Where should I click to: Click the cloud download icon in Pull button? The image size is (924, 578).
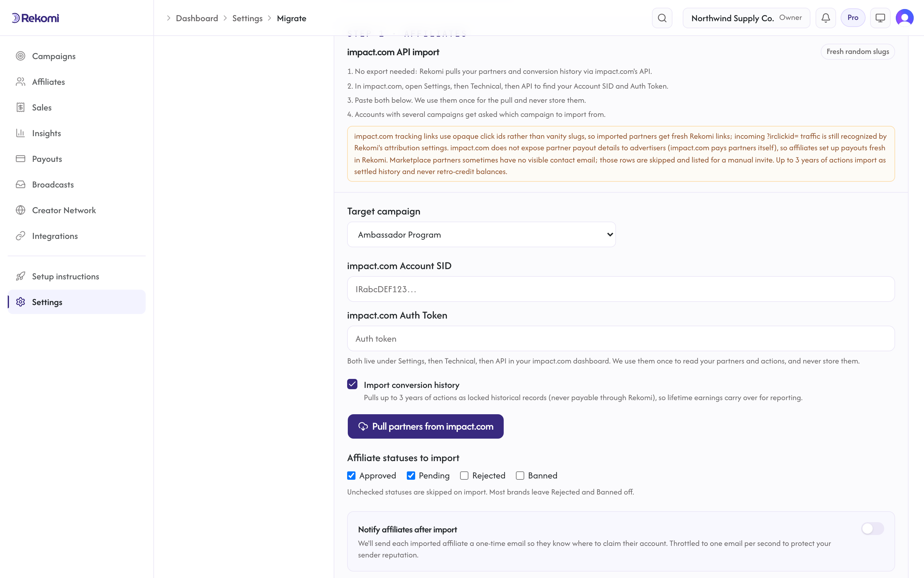(363, 426)
